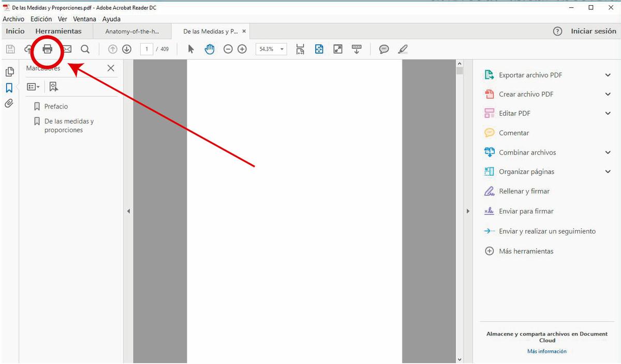Add a comment with the note icon
Viewport: 621px width, 364px height.
[383, 49]
